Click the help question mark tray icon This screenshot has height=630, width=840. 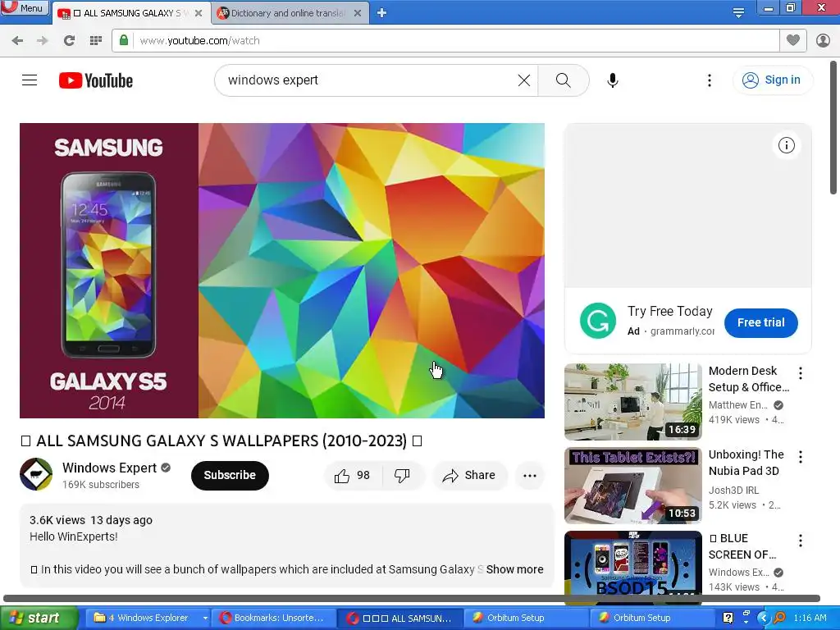(728, 618)
